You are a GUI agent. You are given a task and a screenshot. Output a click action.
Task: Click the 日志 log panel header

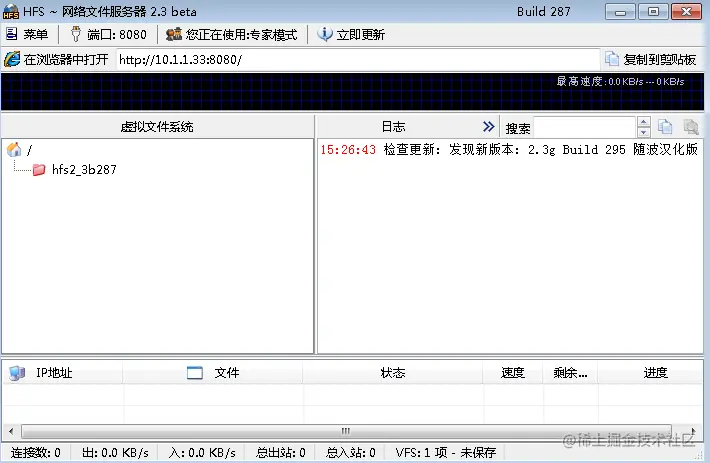point(393,127)
